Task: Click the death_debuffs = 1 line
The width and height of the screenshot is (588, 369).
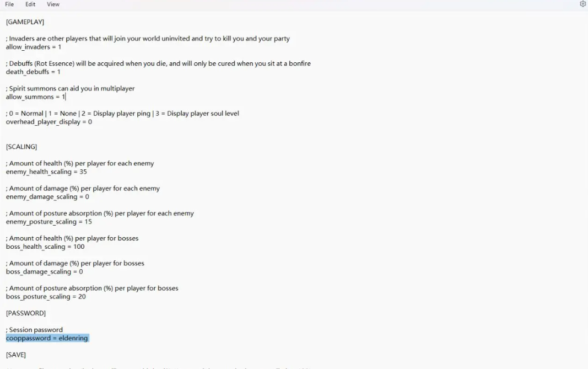Action: (x=33, y=72)
